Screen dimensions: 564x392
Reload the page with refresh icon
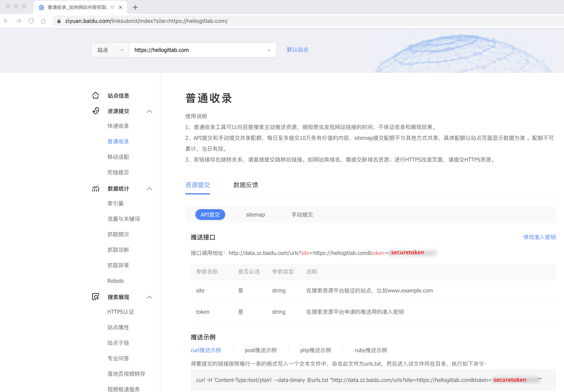[x=31, y=21]
